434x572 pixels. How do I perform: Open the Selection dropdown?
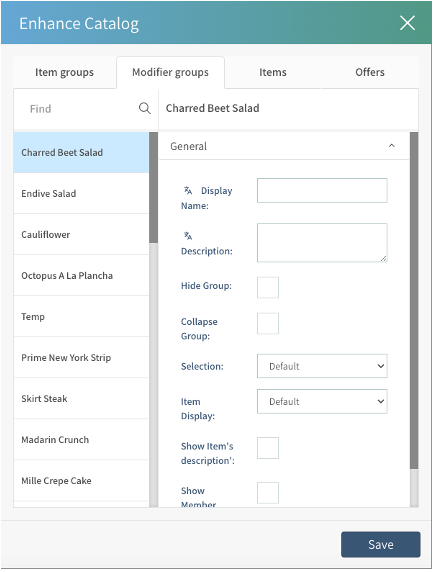pos(322,366)
